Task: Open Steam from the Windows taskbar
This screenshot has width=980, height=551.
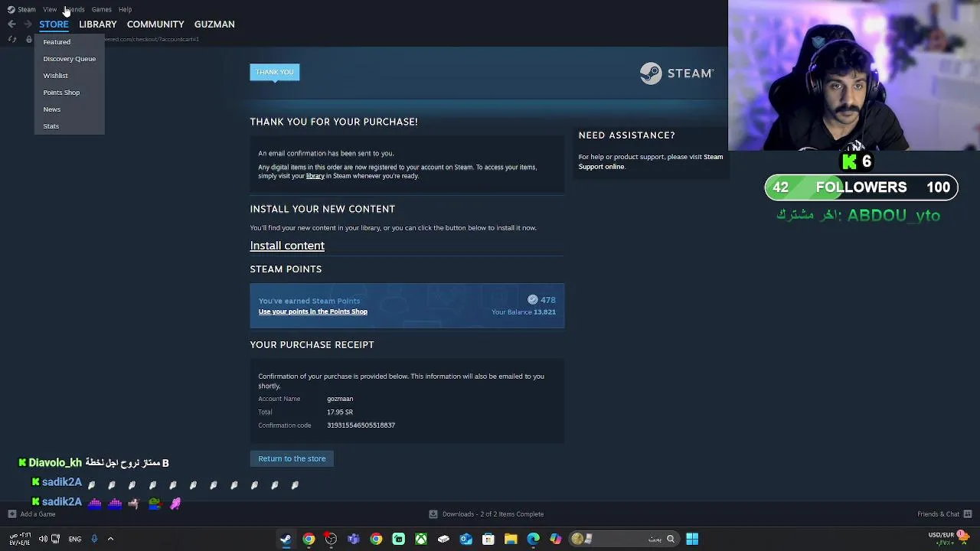Action: click(286, 539)
